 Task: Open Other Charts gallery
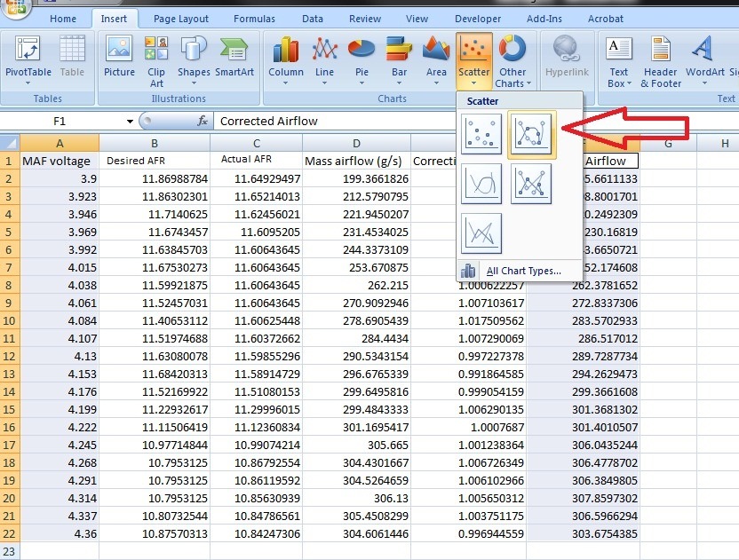[513, 61]
